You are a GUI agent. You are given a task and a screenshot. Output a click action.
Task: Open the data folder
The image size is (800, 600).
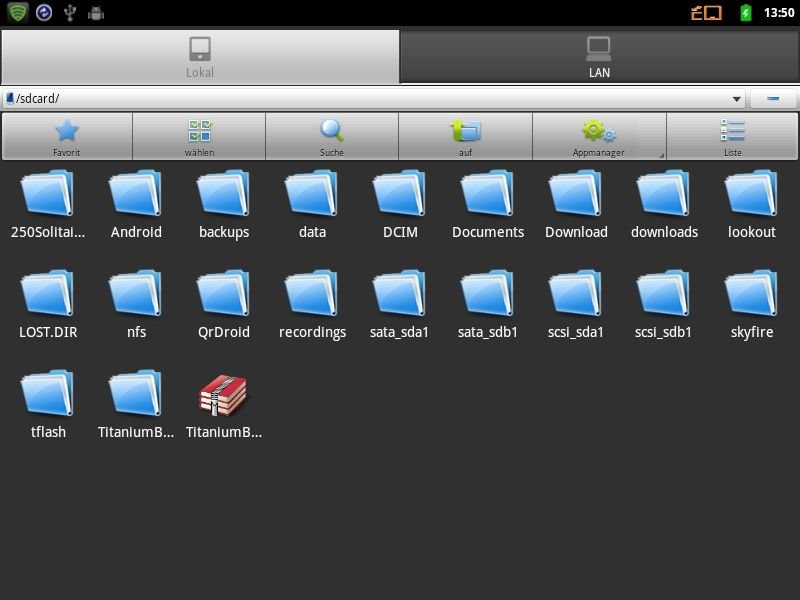coord(312,205)
